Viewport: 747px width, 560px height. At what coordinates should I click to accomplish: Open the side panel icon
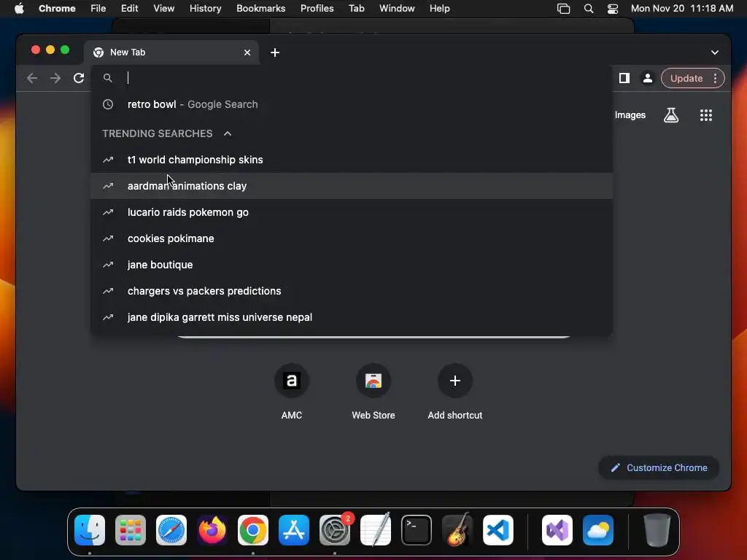[x=624, y=78]
